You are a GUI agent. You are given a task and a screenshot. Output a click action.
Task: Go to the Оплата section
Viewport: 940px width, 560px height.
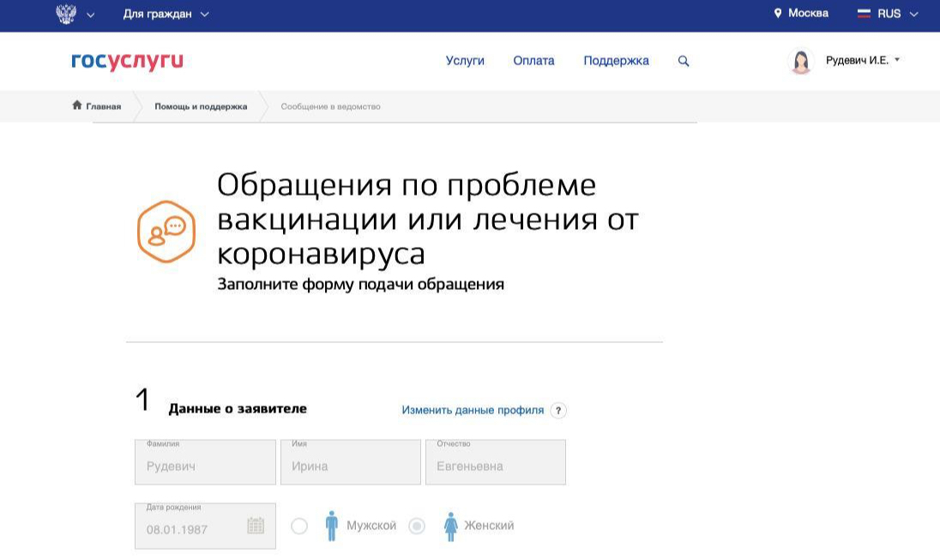(x=533, y=61)
